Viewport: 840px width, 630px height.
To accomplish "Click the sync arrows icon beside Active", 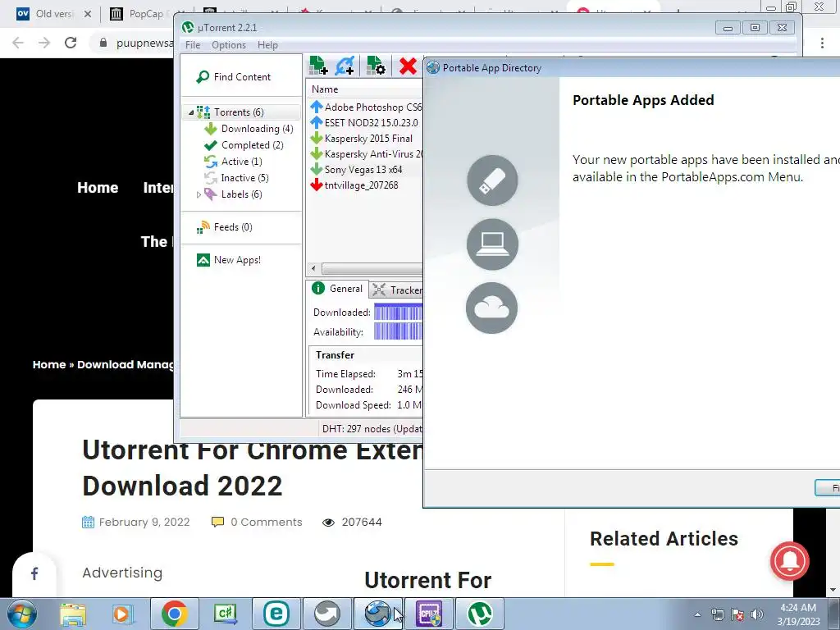I will [x=211, y=162].
